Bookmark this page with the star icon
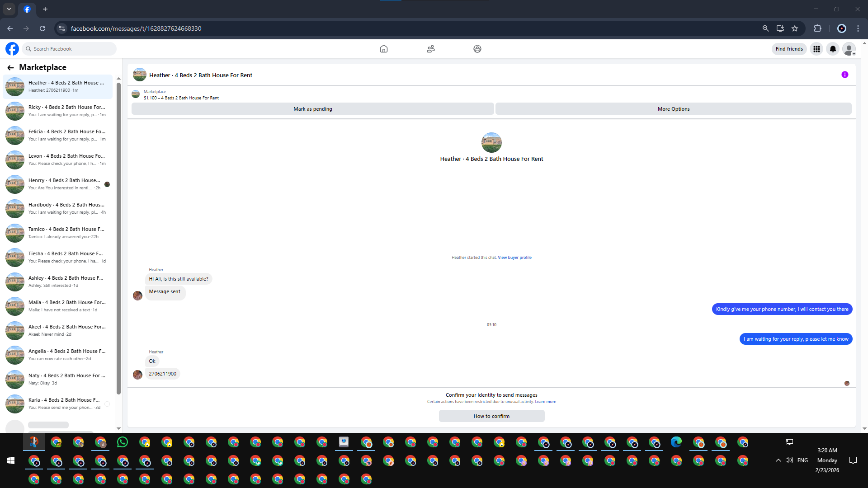The height and width of the screenshot is (488, 868). (x=795, y=28)
